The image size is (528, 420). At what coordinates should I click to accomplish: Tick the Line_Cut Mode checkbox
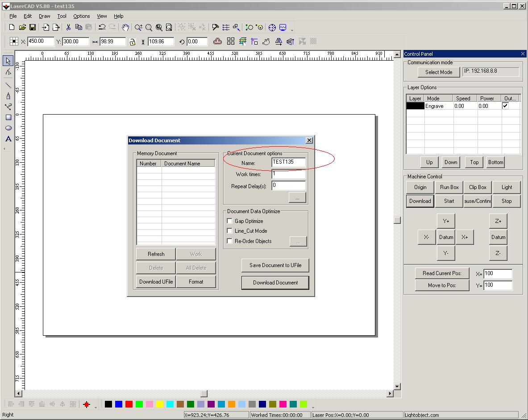230,231
